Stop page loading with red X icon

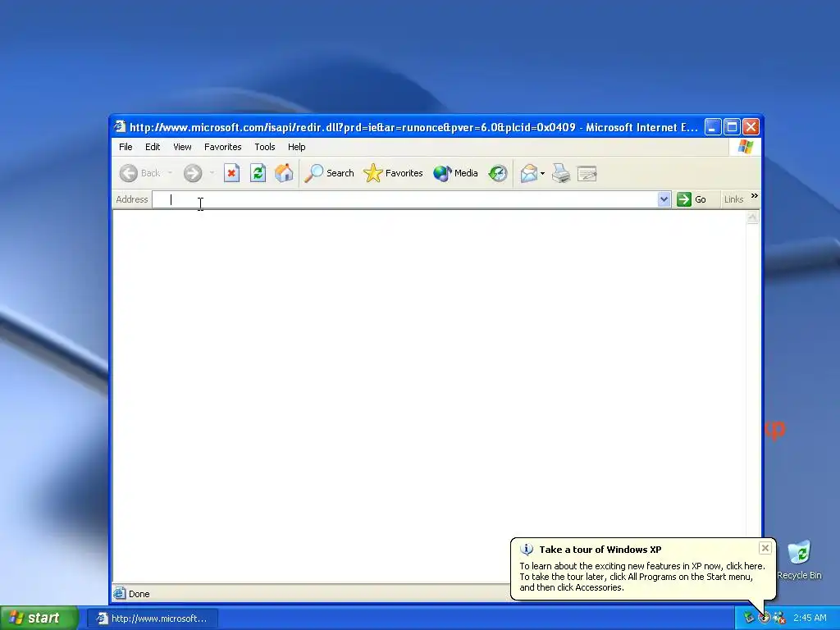(231, 173)
